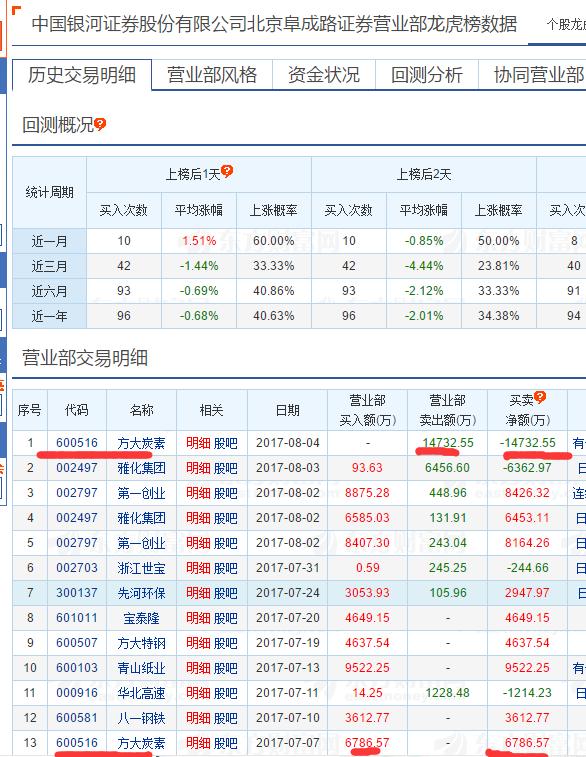
Task: Select the 资金状况 tab
Action: tap(323, 75)
